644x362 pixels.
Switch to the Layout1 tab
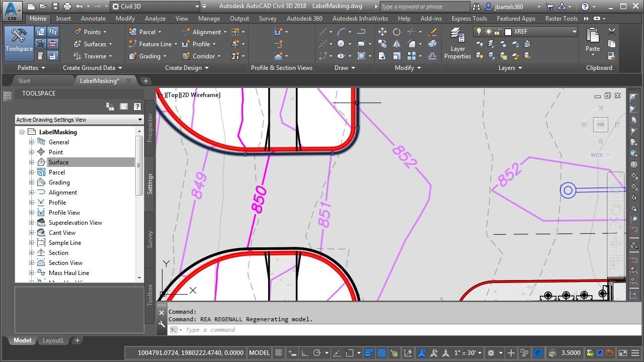point(53,340)
